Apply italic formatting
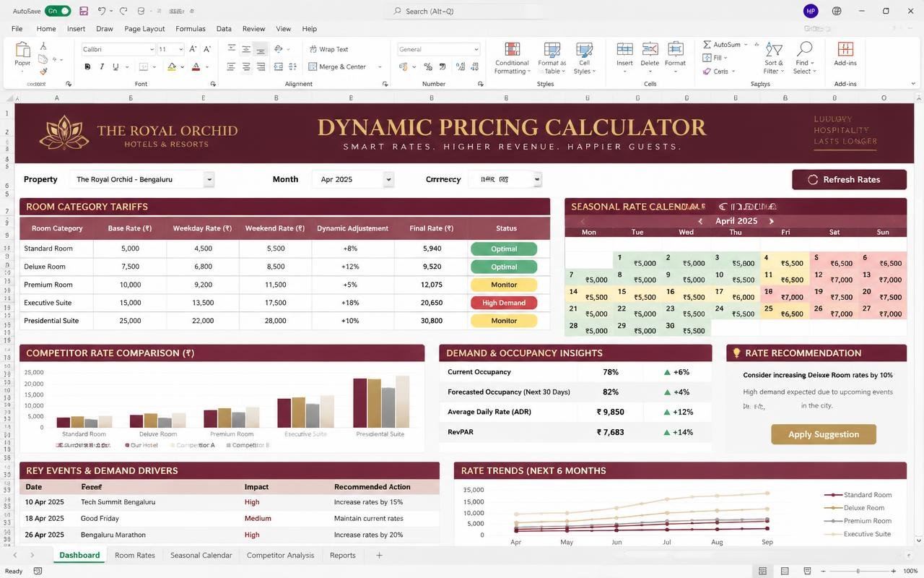Screen dimensions: 924x578 (x=102, y=66)
